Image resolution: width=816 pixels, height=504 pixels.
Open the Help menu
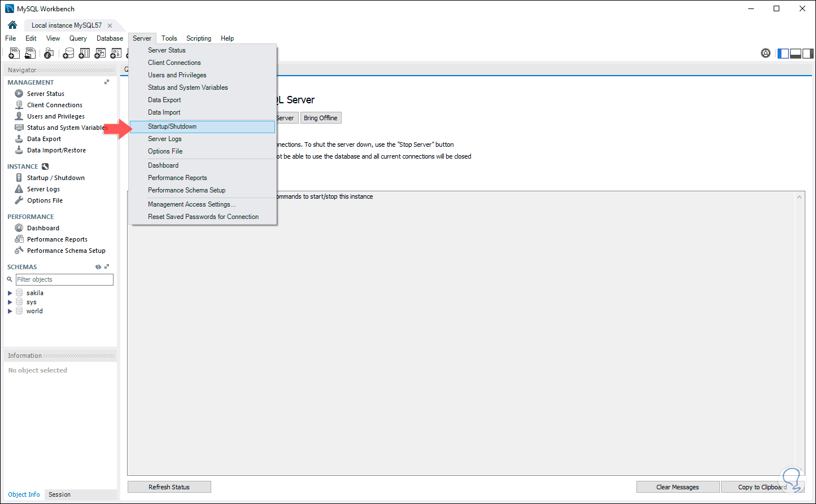click(228, 38)
